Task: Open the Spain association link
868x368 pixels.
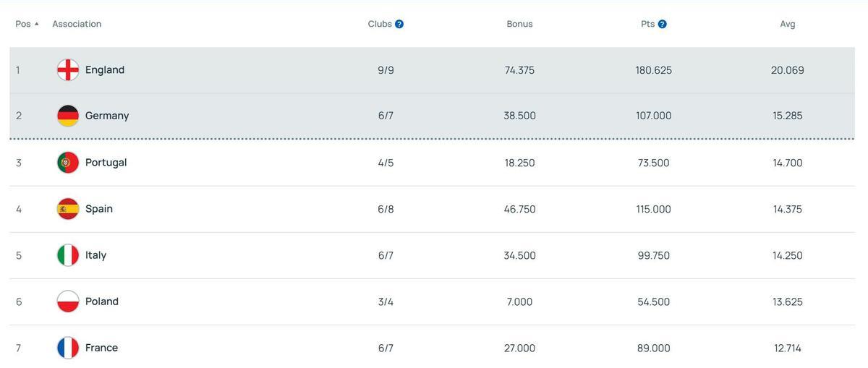Action: click(x=99, y=209)
